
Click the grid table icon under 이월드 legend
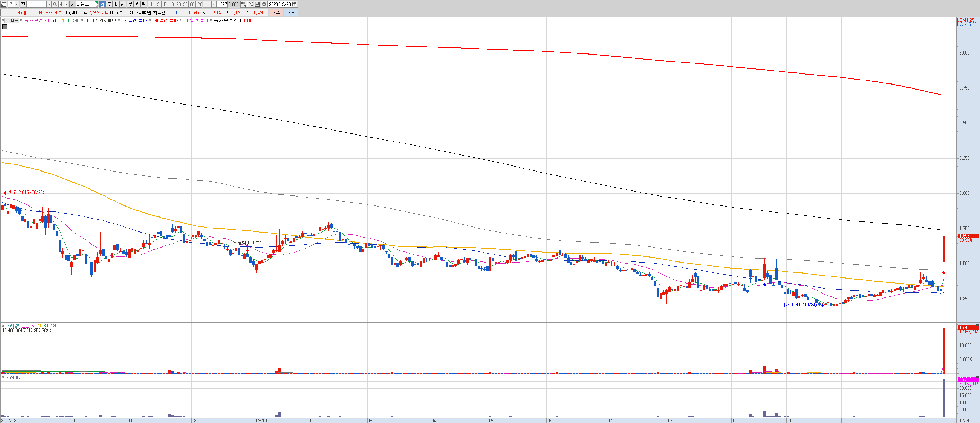[5, 27]
